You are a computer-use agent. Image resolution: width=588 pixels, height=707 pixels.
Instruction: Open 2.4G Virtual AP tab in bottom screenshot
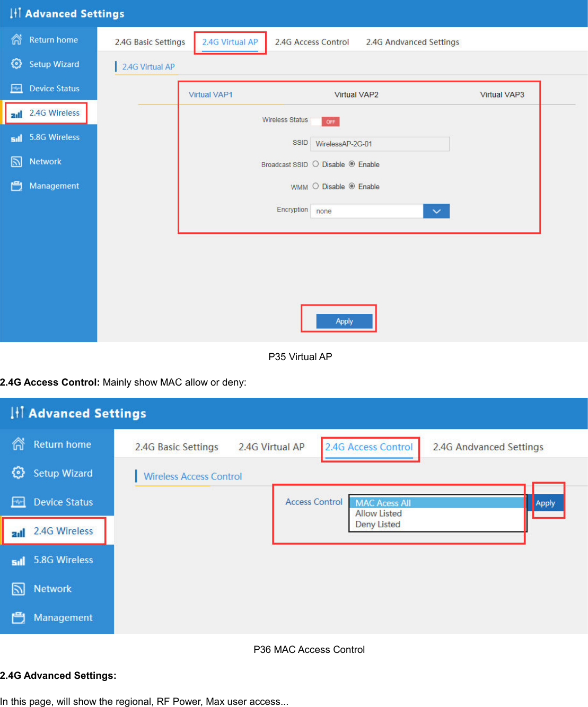point(271,447)
